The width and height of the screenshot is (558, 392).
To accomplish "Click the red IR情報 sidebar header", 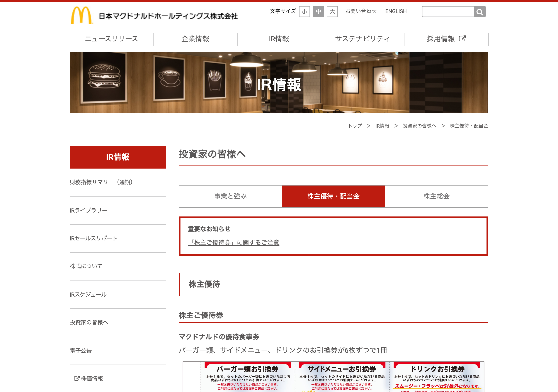I will 118,157.
